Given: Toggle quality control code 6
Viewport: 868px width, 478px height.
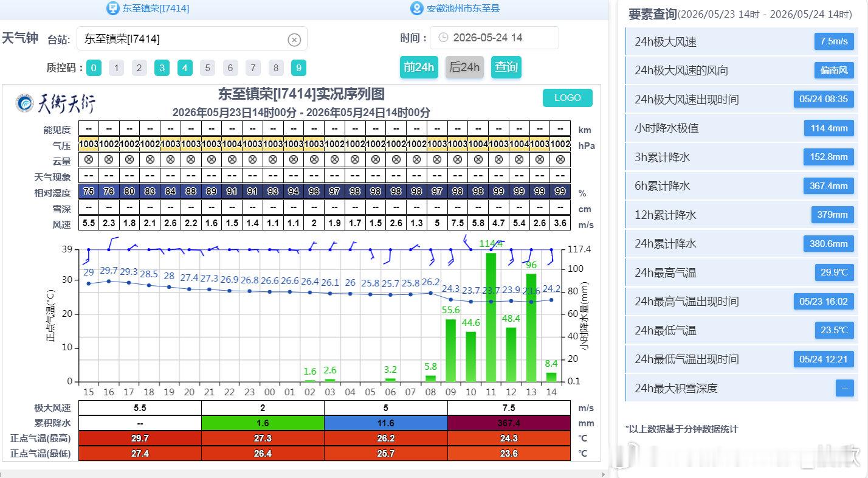Looking at the screenshot, I should pos(230,68).
